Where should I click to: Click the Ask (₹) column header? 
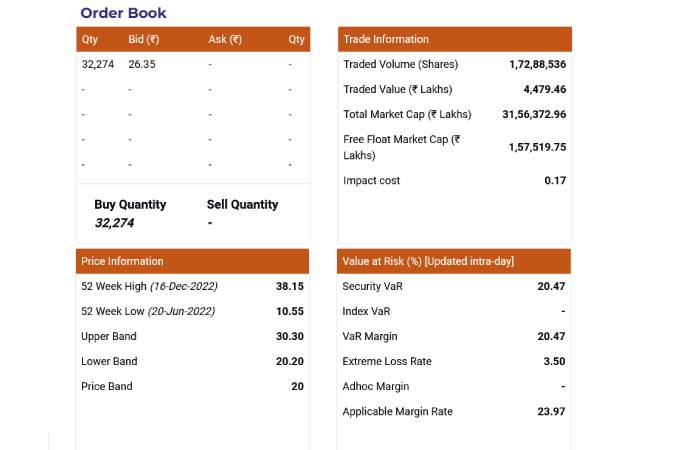tap(225, 39)
